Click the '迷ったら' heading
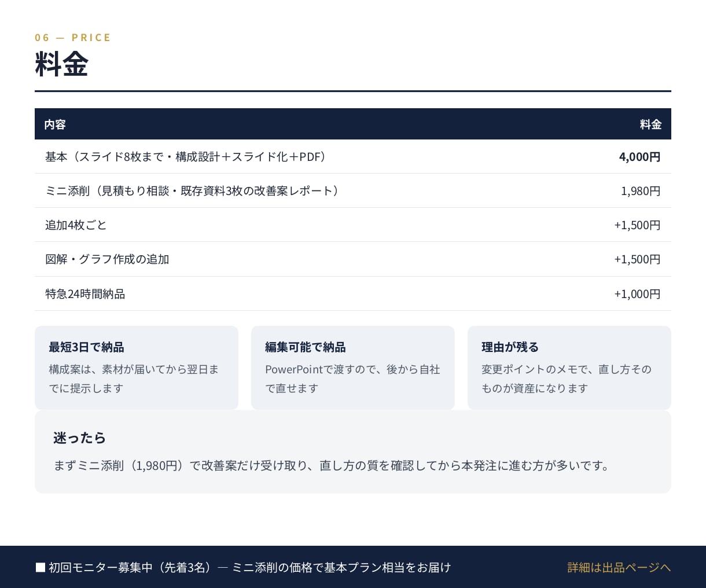 (x=80, y=438)
